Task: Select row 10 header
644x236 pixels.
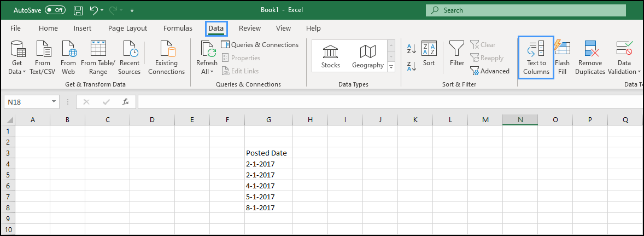Action: 7,229
